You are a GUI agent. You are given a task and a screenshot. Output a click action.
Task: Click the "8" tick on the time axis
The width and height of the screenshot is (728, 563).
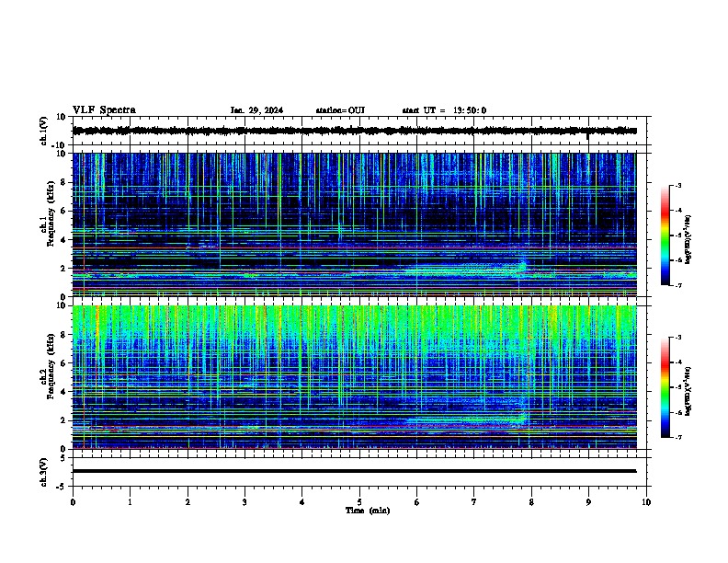(531, 502)
